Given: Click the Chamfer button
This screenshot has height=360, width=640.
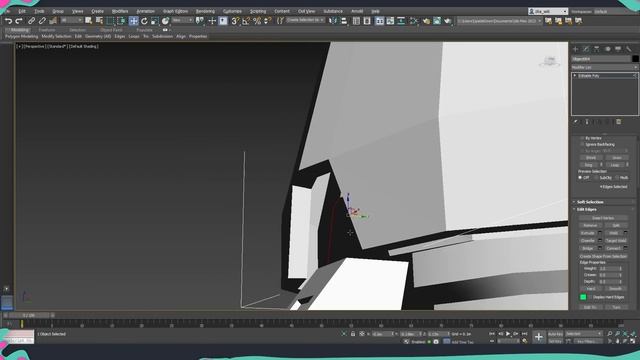Looking at the screenshot, I should (x=588, y=241).
